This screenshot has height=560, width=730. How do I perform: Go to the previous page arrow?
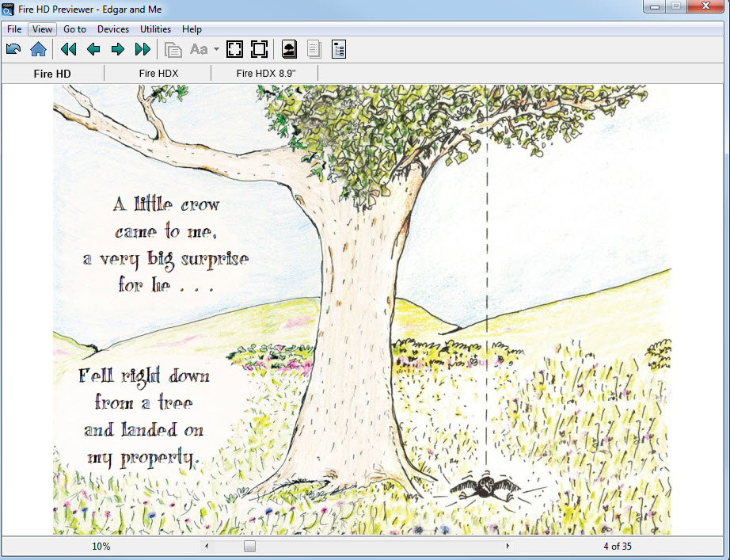point(93,50)
